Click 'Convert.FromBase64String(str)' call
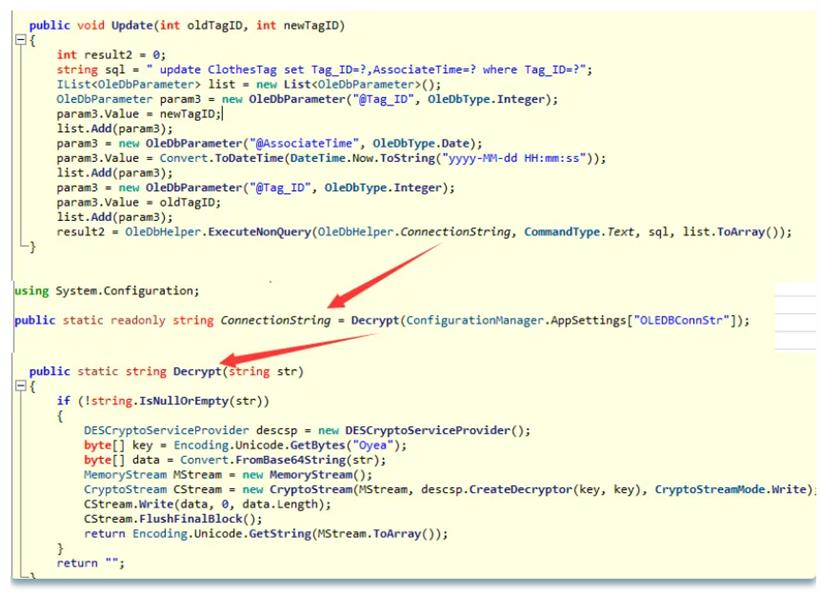 (x=280, y=460)
